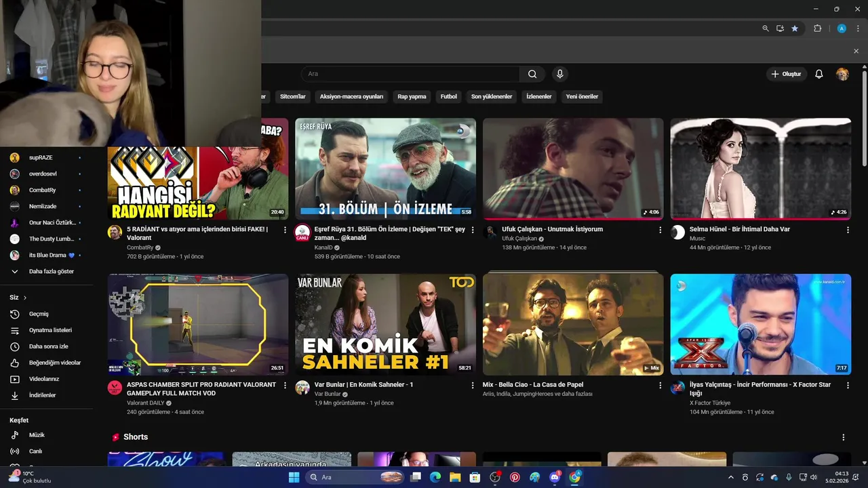The width and height of the screenshot is (868, 488).
Task: Play the Bella Ciao La Casa de Papel thumbnail
Action: click(573, 324)
